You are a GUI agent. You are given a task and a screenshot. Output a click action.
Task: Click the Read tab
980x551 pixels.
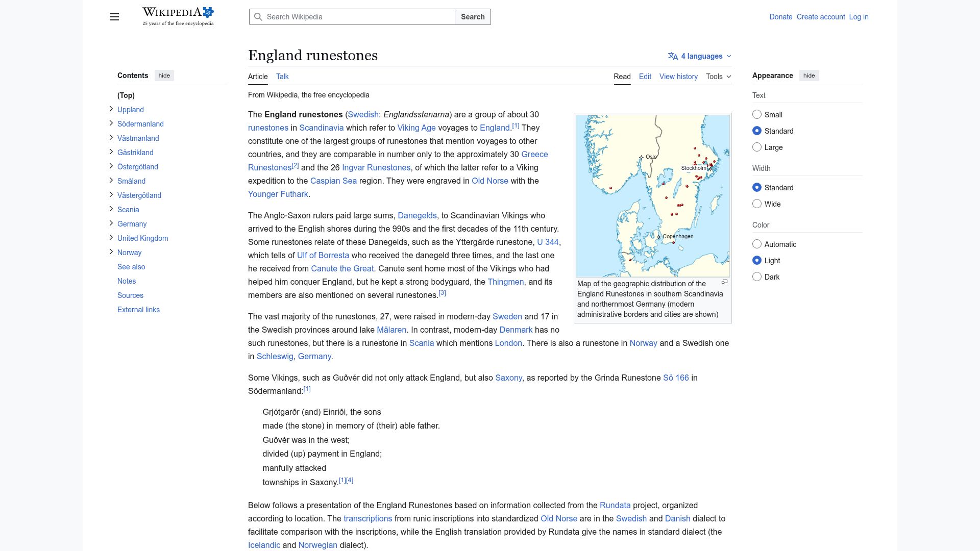(x=622, y=77)
